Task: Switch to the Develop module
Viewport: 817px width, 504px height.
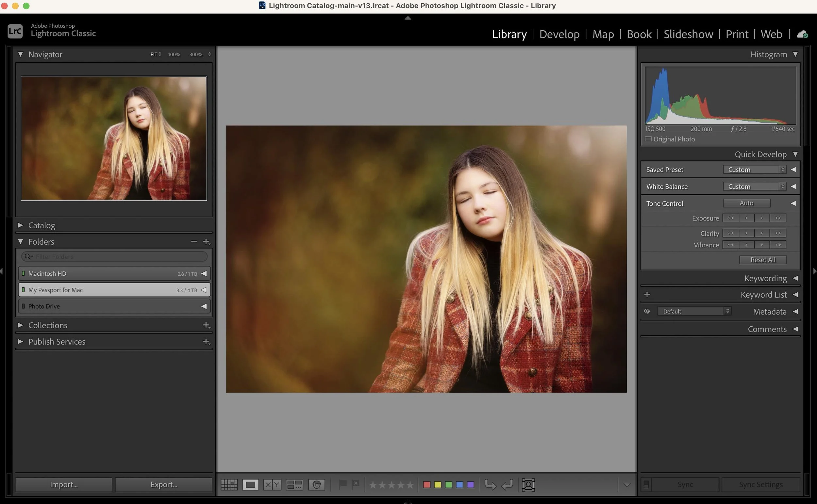Action: point(559,34)
